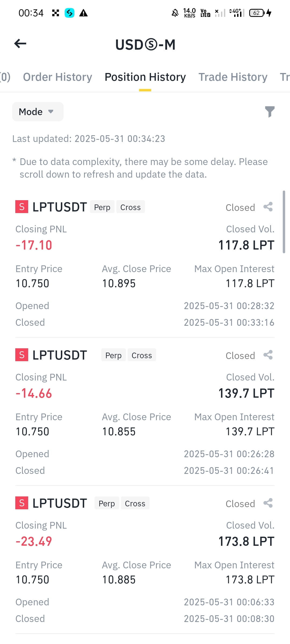Share the -23.49 PNL position
Image resolution: width=290 pixels, height=644 pixels.
(x=268, y=503)
